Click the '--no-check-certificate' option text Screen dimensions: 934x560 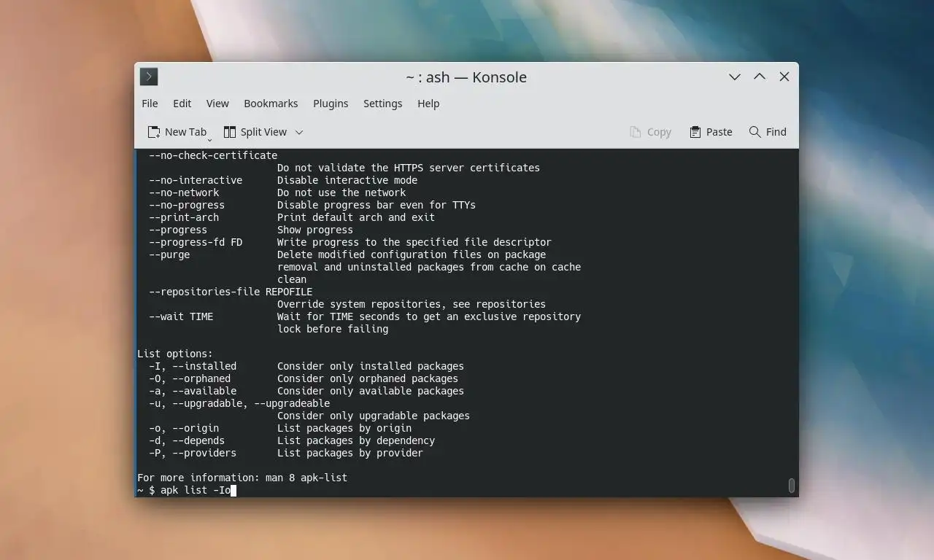pyautogui.click(x=213, y=155)
